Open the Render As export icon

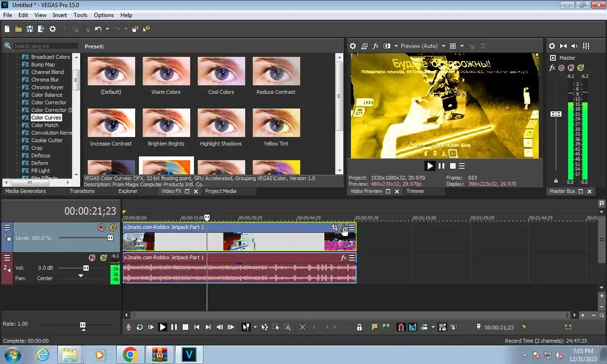point(41,29)
